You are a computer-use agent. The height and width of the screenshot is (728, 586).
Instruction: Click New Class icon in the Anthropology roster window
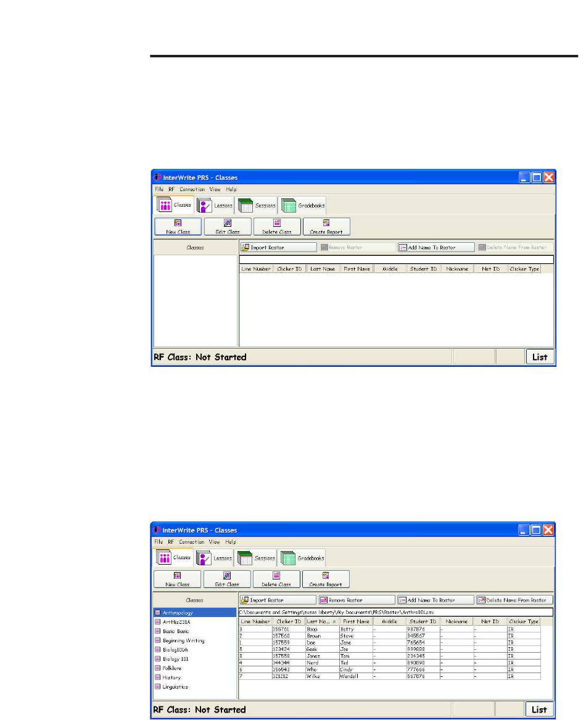pos(177,576)
